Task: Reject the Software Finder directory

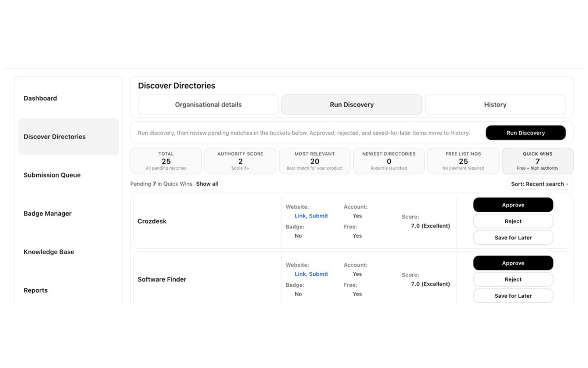Action: tap(513, 279)
